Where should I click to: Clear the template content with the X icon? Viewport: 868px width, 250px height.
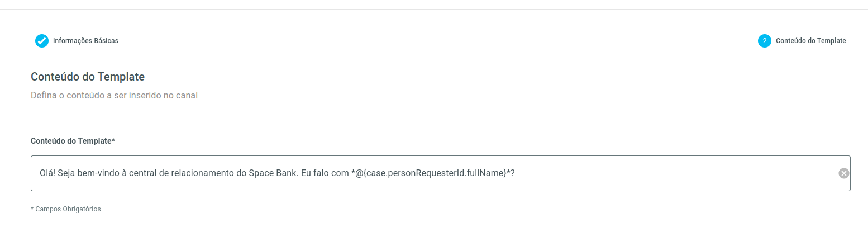pyautogui.click(x=843, y=173)
